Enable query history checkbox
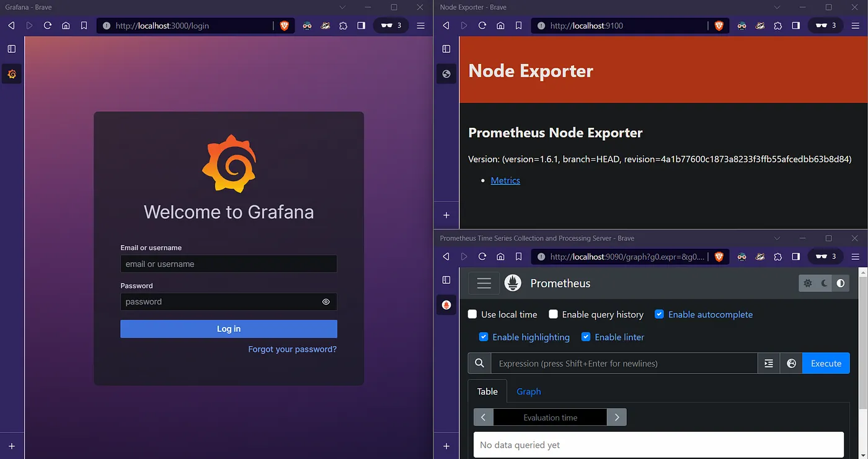Viewport: 868px width, 459px height. pos(554,314)
